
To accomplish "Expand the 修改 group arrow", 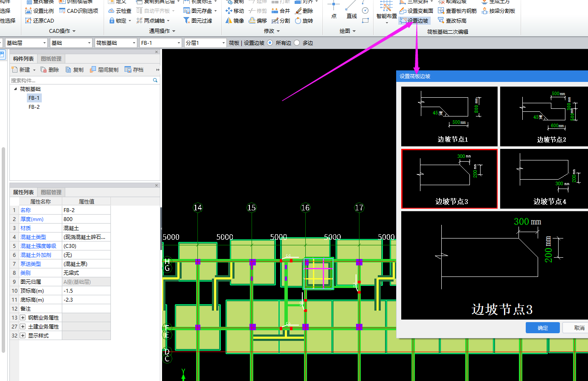I will tap(278, 31).
